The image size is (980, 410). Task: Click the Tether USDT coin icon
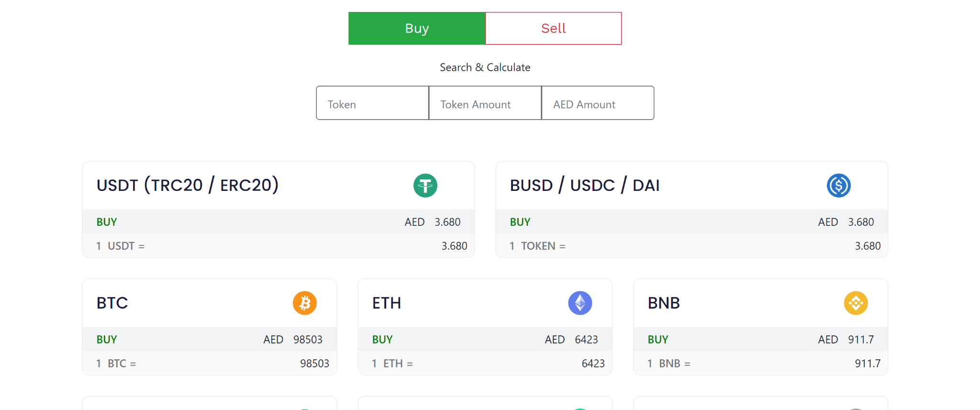point(425,186)
